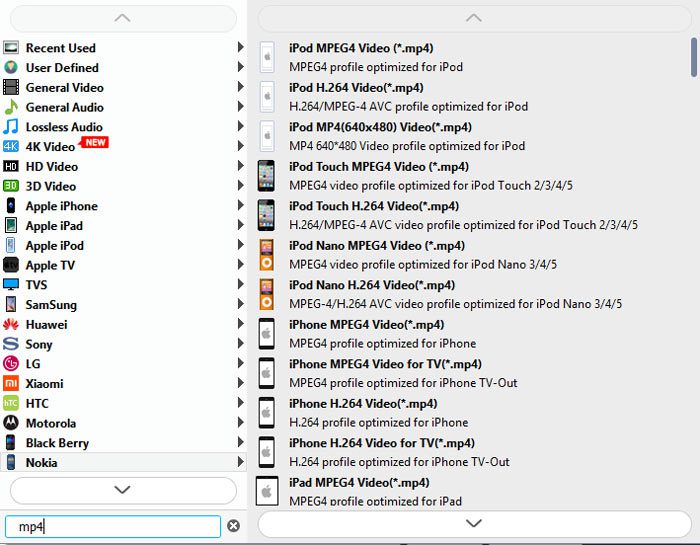The height and width of the screenshot is (545, 700).
Task: Select the General Video filmstrip icon
Action: (x=11, y=87)
